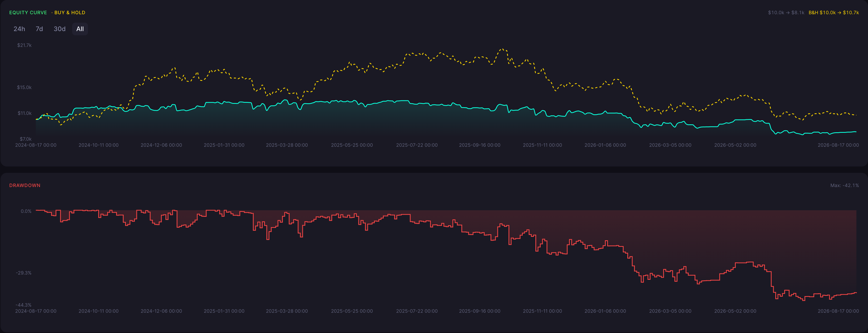Click equity chart date 2026-01-06 00:00

(x=605, y=145)
